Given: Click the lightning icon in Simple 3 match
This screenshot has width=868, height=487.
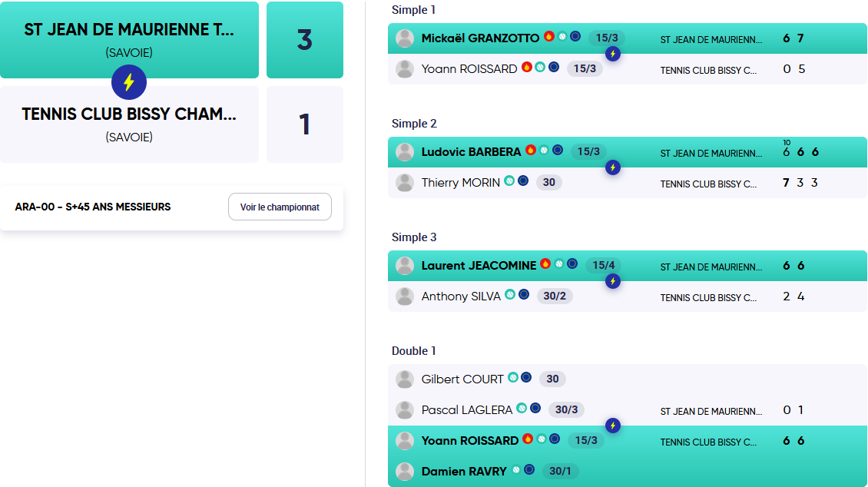Looking at the screenshot, I should click(613, 281).
